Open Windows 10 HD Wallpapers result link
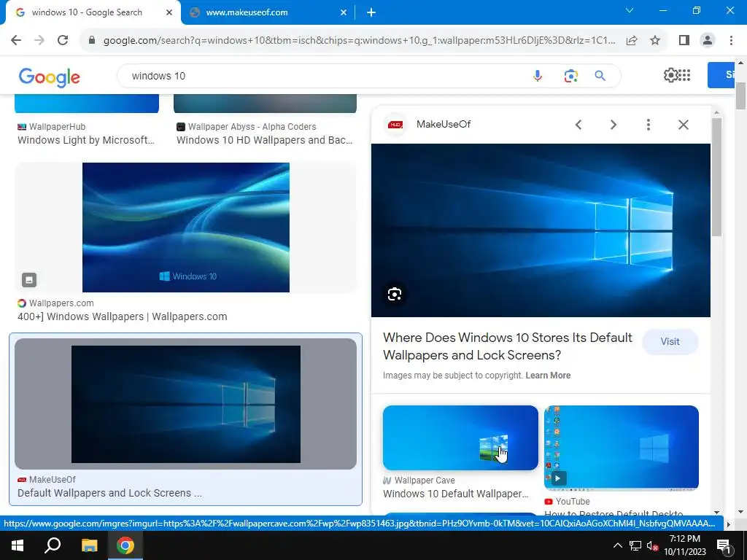The height and width of the screenshot is (560, 747). (264, 140)
